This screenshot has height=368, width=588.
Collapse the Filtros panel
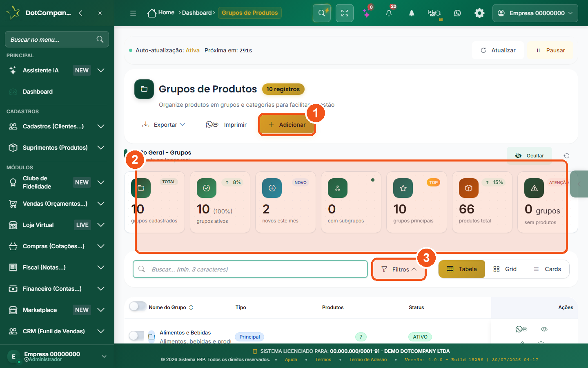(399, 269)
